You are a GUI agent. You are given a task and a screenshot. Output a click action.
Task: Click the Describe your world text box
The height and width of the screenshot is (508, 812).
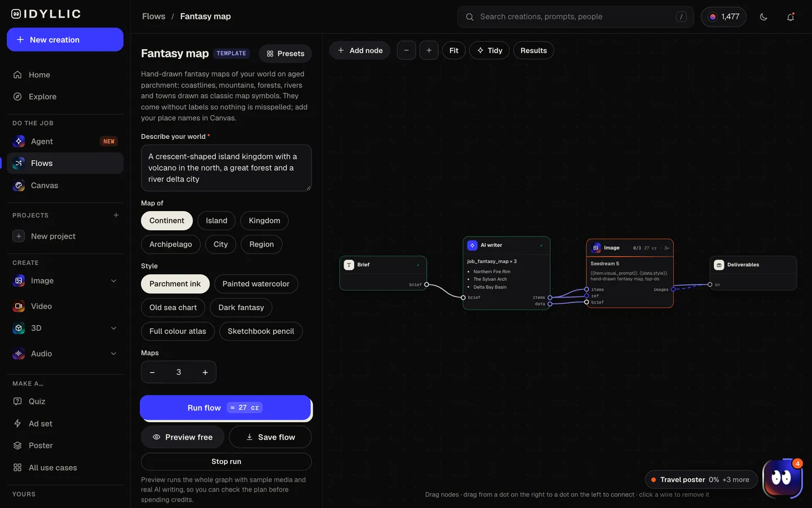coord(226,168)
